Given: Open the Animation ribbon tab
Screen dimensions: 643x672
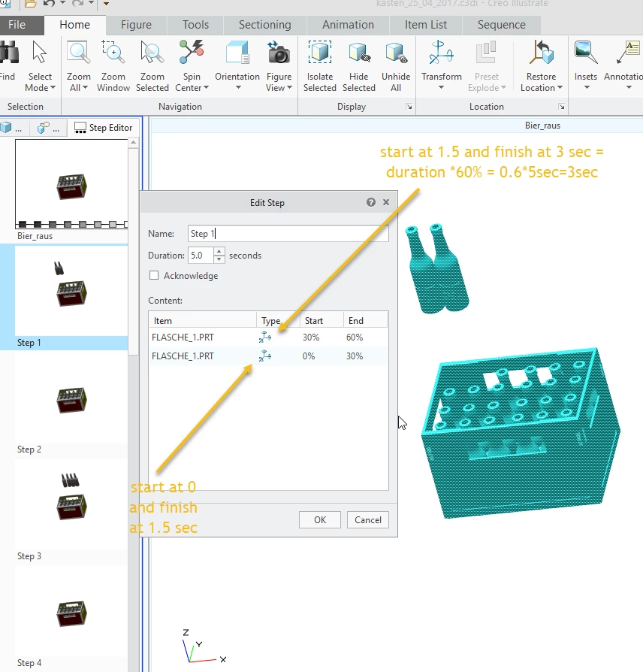Looking at the screenshot, I should [x=348, y=25].
